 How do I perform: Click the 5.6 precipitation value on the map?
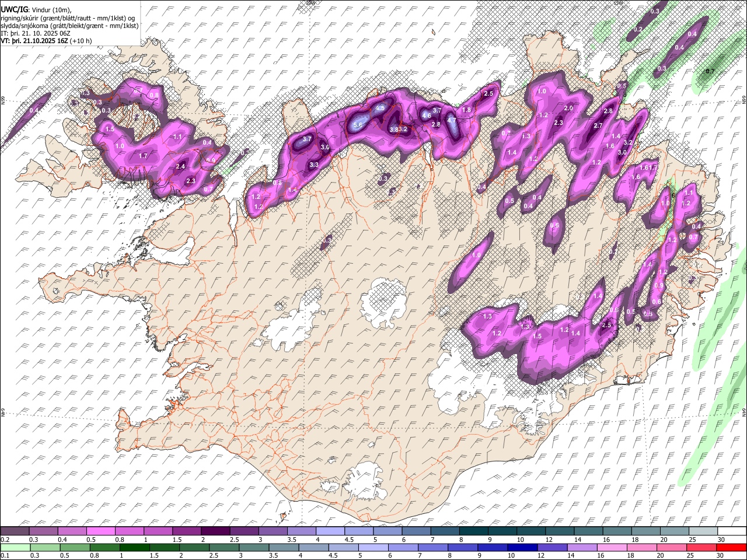(358, 124)
